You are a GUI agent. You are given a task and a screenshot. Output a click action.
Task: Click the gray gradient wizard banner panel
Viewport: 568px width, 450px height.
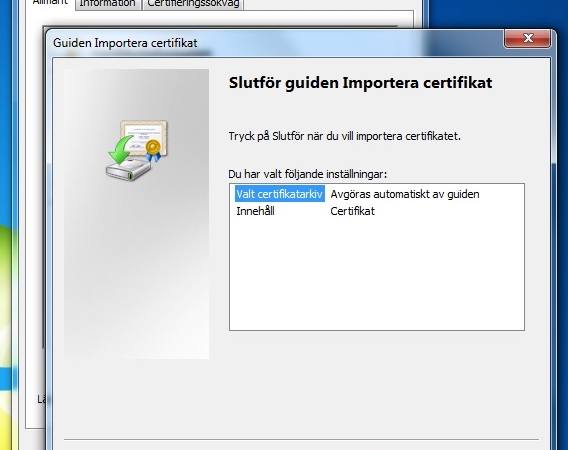click(x=137, y=275)
